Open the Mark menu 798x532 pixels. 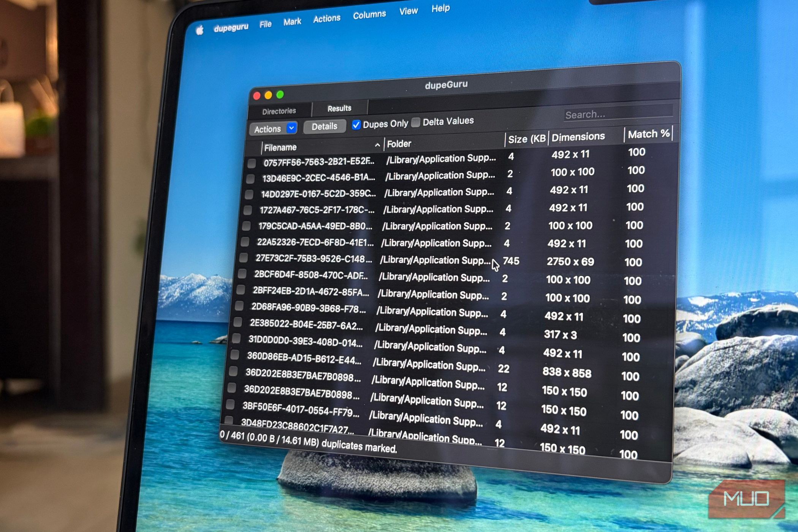point(292,22)
